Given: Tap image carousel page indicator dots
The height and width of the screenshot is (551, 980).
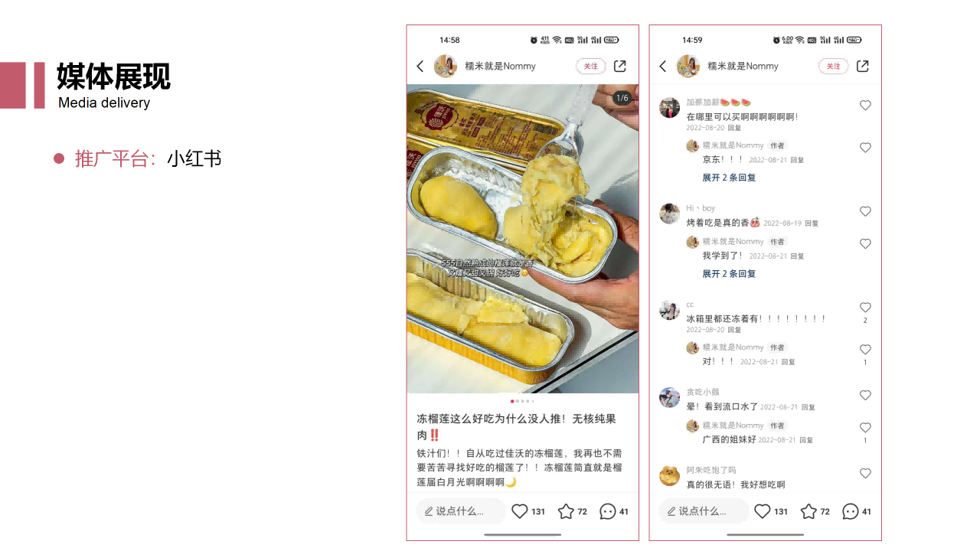Looking at the screenshot, I should [x=522, y=401].
